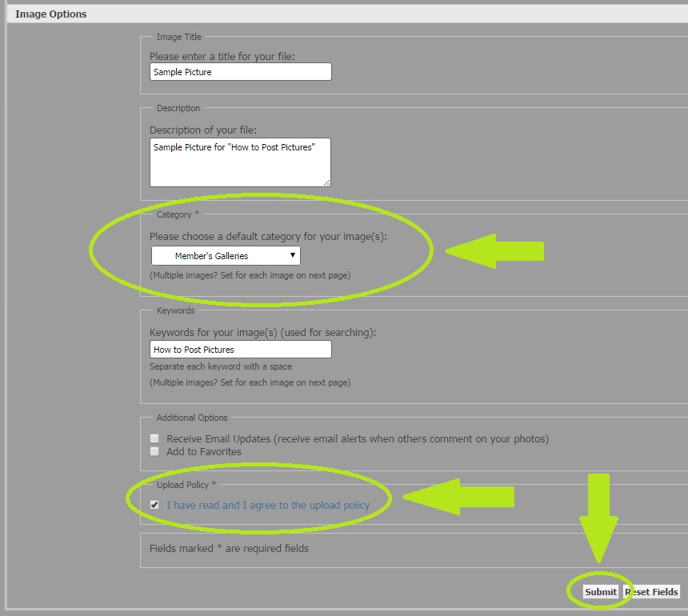
Task: Click the Receive Email Updates label text
Action: 357,439
